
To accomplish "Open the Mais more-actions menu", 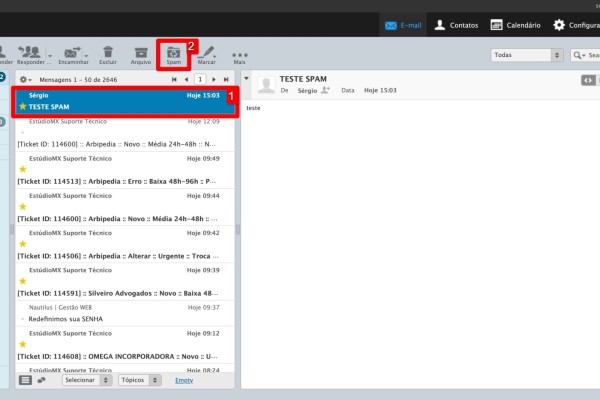I will pyautogui.click(x=240, y=57).
